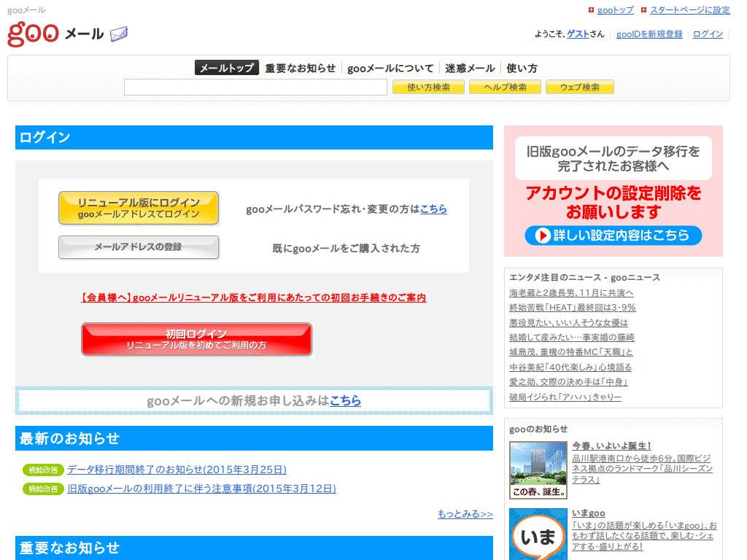Click the green 機能改善 badge on data migration notice
Viewport: 747px width, 560px height.
[x=42, y=470]
